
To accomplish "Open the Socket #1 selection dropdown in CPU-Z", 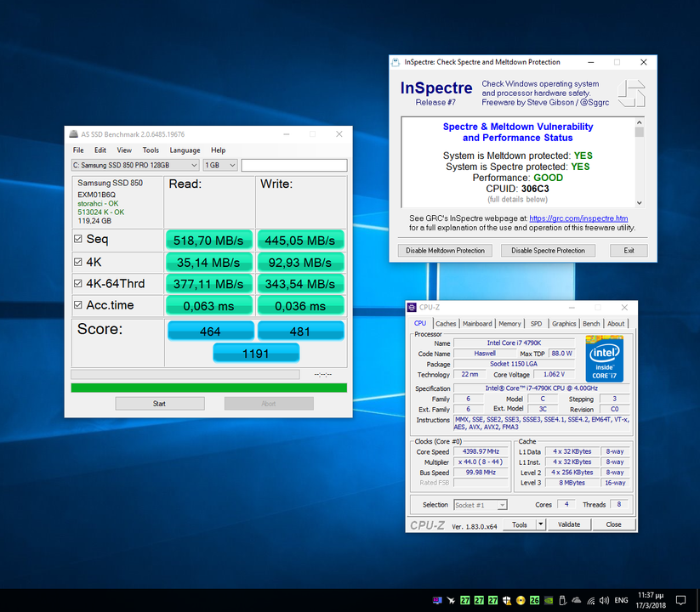I will (x=481, y=505).
